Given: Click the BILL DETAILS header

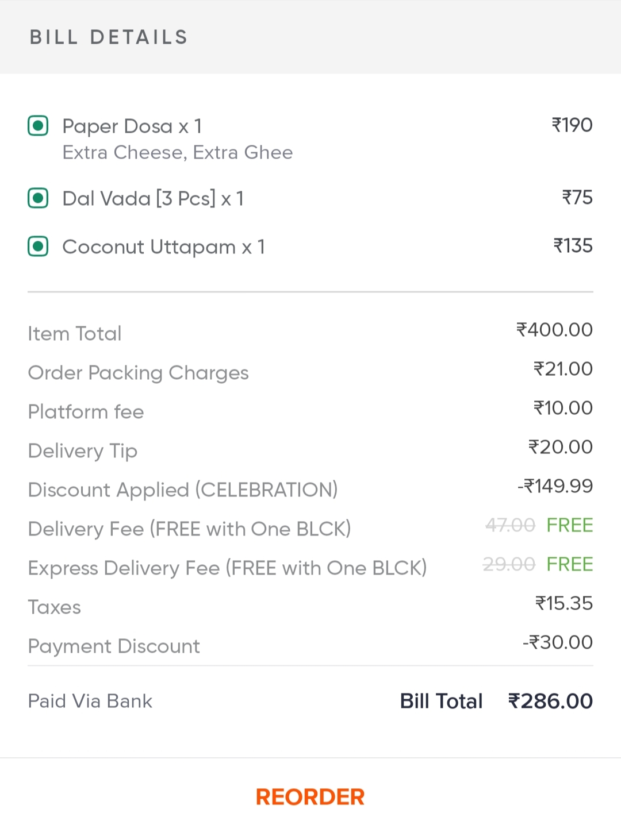Looking at the screenshot, I should click(109, 37).
